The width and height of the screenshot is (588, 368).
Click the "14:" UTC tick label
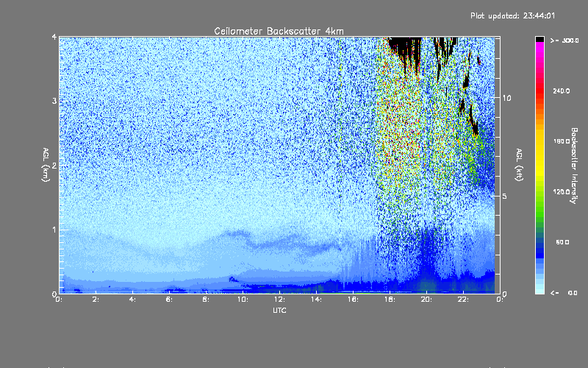tap(316, 300)
